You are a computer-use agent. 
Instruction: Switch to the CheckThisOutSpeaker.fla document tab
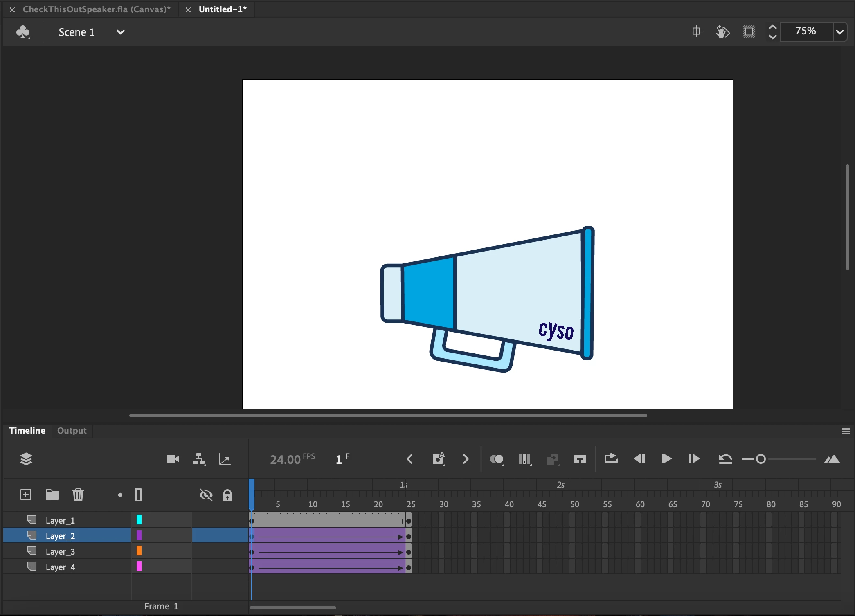[96, 9]
